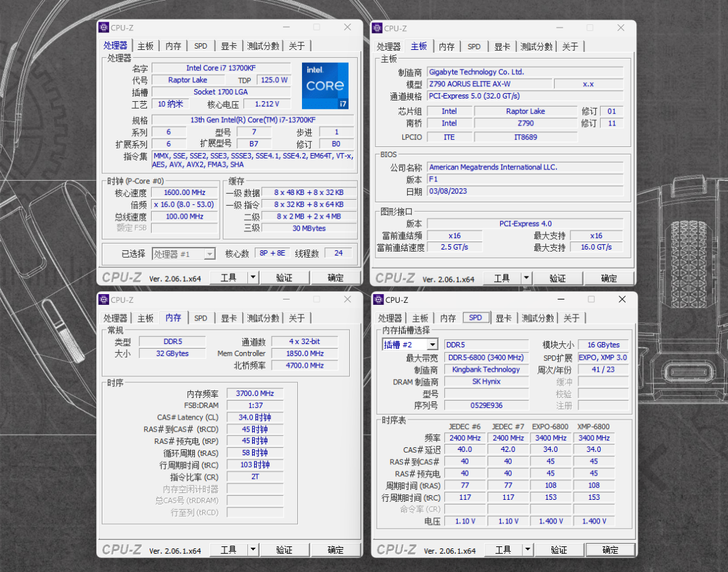This screenshot has height=572, width=728.
Task: Click 确定 button in memory window
Action: tap(335, 550)
